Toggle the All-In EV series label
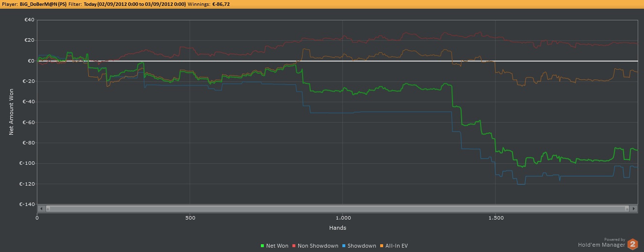The width and height of the screenshot is (644, 252). [397, 246]
